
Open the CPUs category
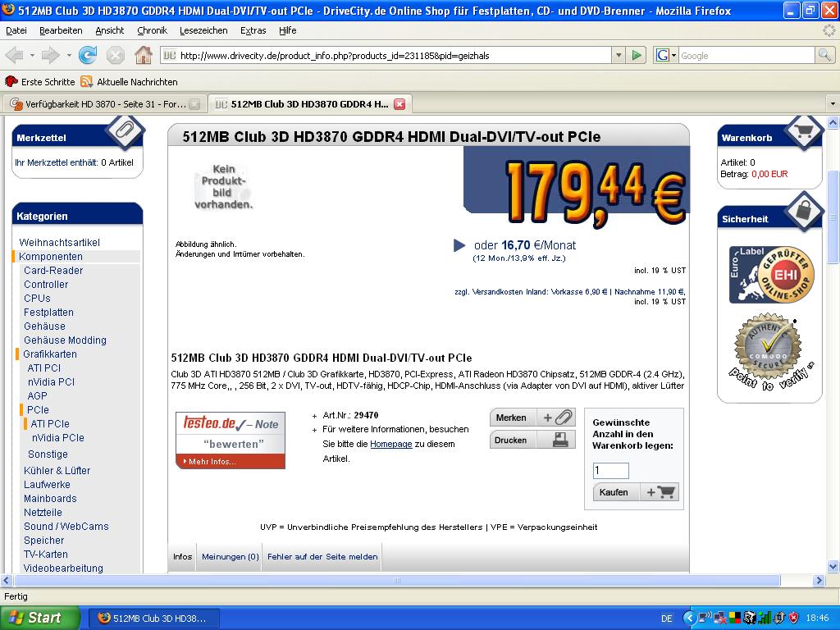tap(37, 299)
